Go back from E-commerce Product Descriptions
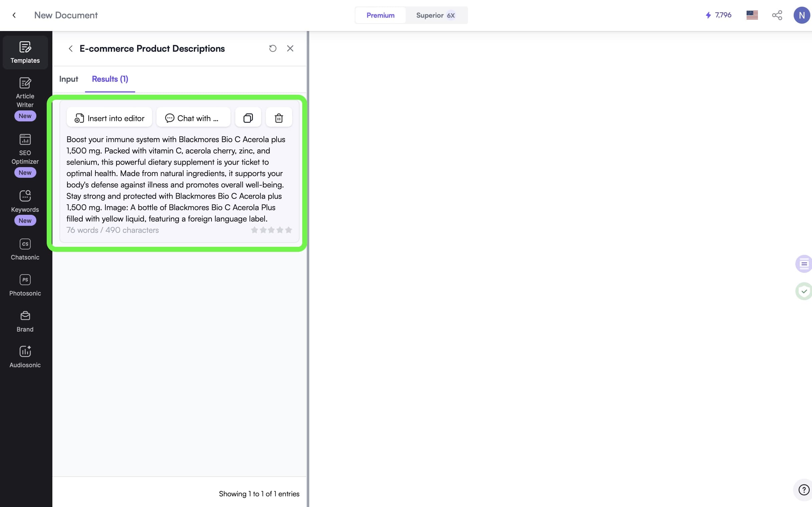The height and width of the screenshot is (507, 812). 70,49
